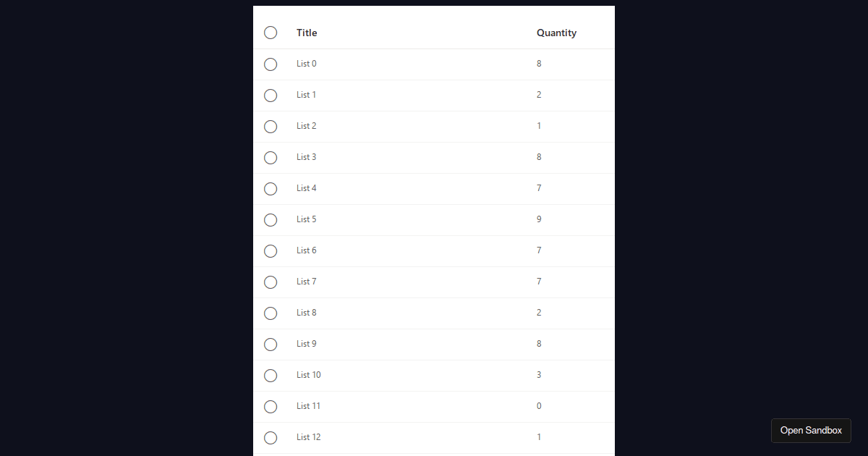This screenshot has width=868, height=456.
Task: Click the Title column header
Action: coord(307,33)
